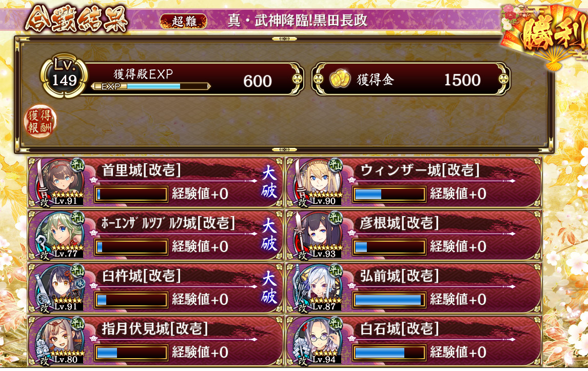Click the ウィンザー城[改壱] character portrait

[x=318, y=182]
